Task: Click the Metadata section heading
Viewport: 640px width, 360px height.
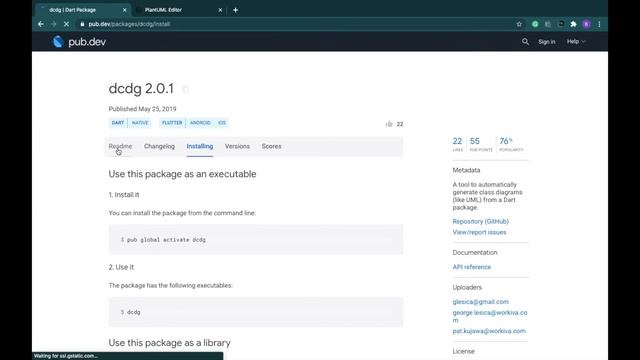Action: (466, 170)
